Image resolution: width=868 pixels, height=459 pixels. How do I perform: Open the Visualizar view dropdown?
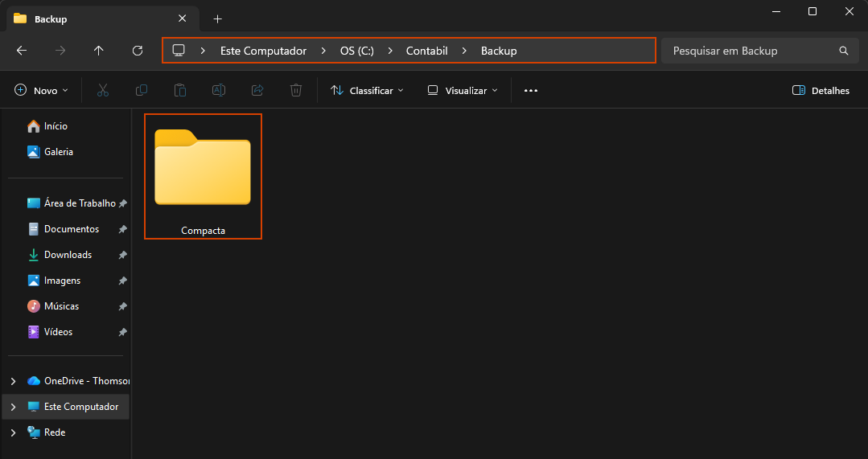tap(463, 91)
